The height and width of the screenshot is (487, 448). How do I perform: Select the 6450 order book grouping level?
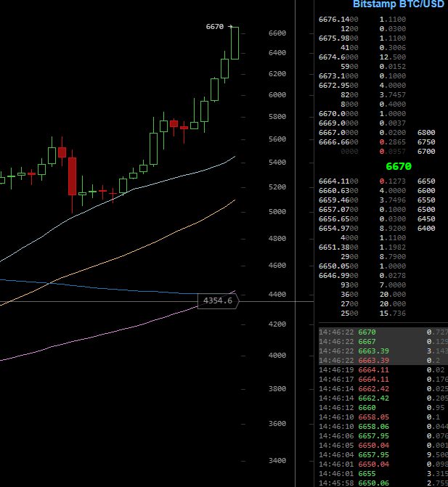click(426, 219)
